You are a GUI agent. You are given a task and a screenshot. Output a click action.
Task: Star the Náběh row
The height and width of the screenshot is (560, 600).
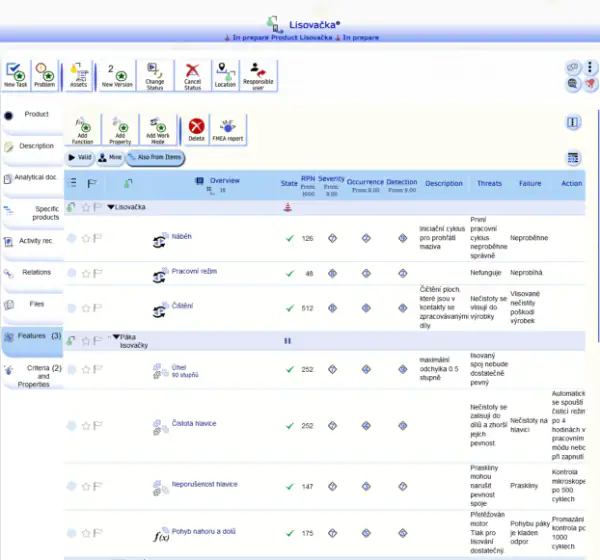[86, 239]
